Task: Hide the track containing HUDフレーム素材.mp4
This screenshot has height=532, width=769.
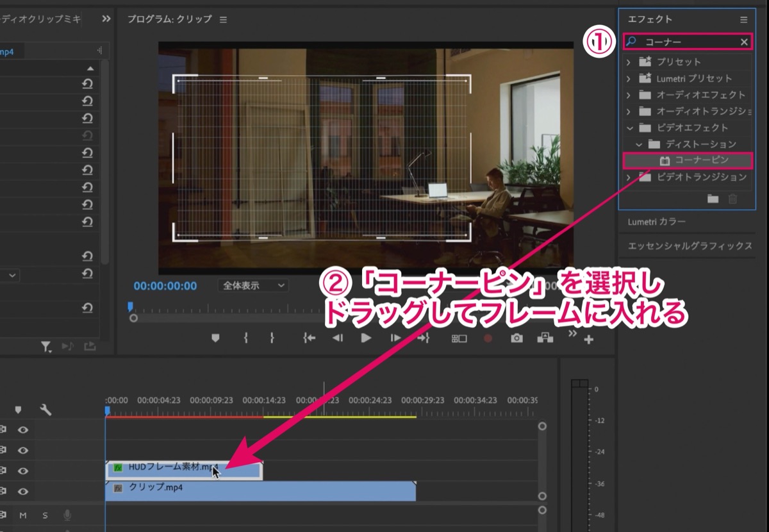Action: click(23, 471)
